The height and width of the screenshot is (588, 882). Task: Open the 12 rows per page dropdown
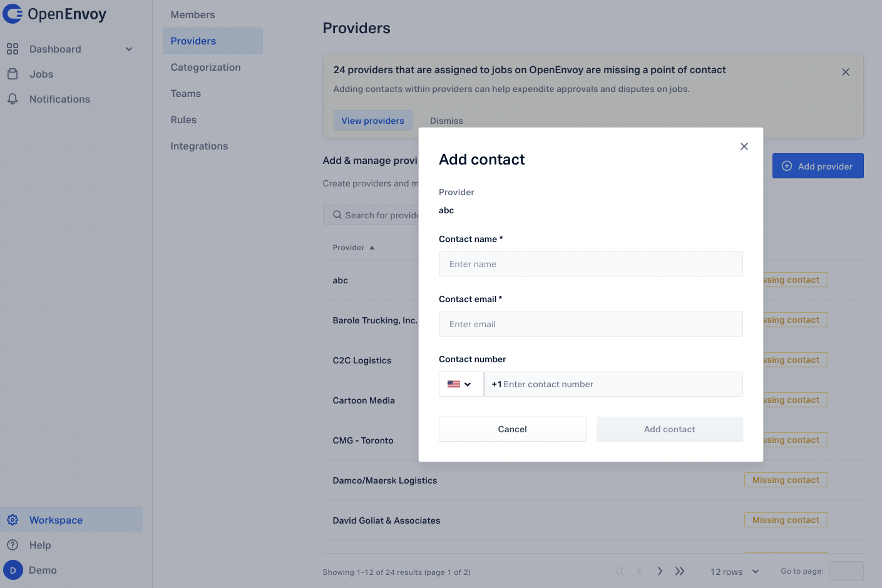(734, 572)
